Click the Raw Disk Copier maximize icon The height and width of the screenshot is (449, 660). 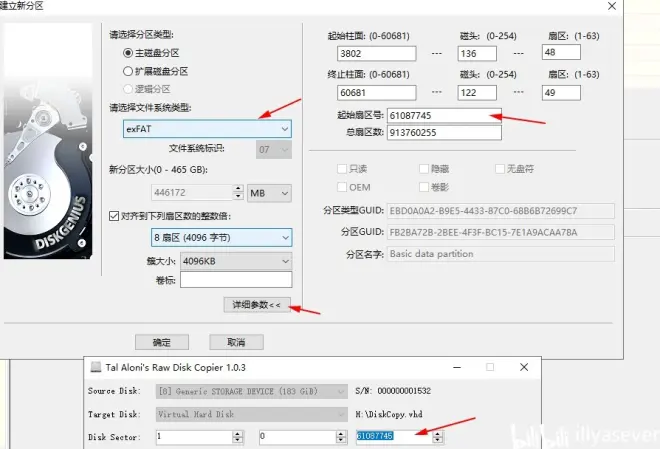click(x=490, y=367)
